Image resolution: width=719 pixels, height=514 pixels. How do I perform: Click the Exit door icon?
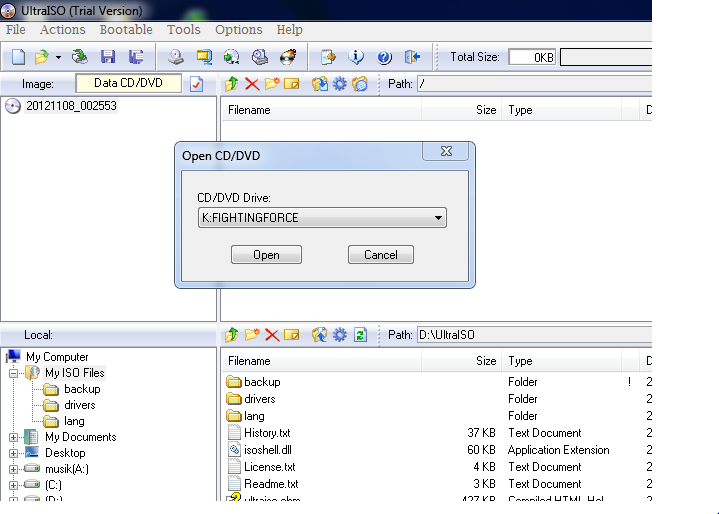click(x=412, y=57)
